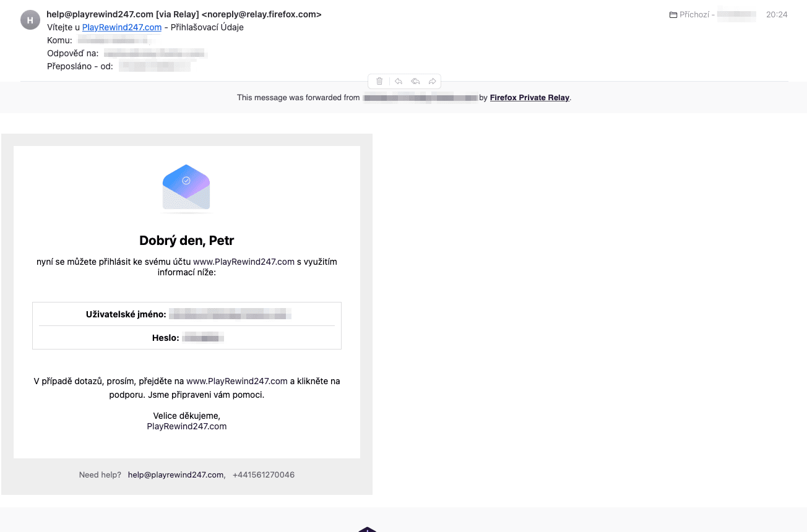This screenshot has height=532, width=807.
Task: Open www.PlayRewind247.com link in support paragraph
Action: tap(237, 381)
